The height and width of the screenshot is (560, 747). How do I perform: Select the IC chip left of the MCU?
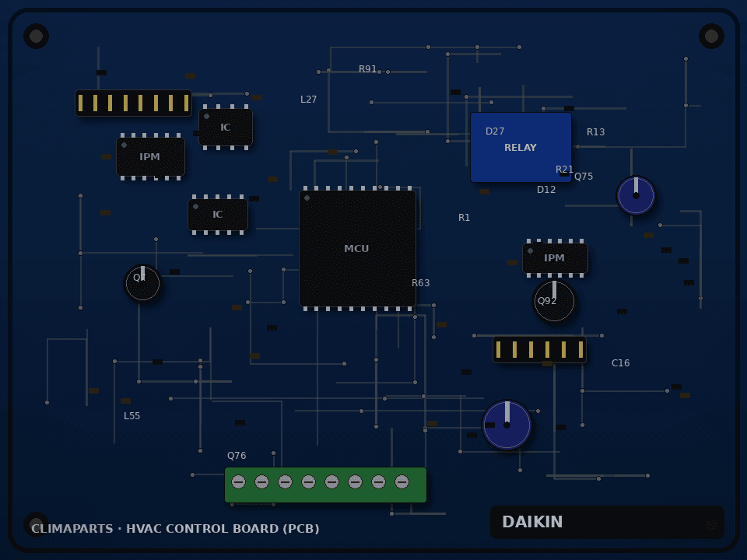218,215
